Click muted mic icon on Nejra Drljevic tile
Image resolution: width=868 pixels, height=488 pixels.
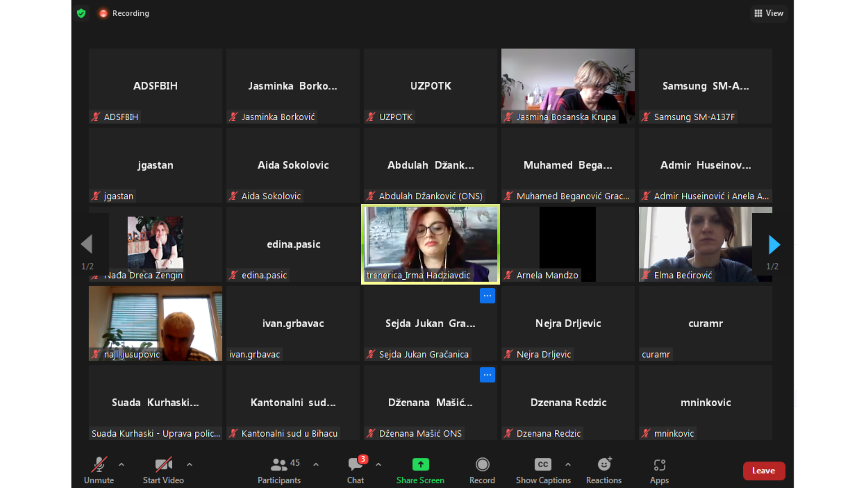508,354
